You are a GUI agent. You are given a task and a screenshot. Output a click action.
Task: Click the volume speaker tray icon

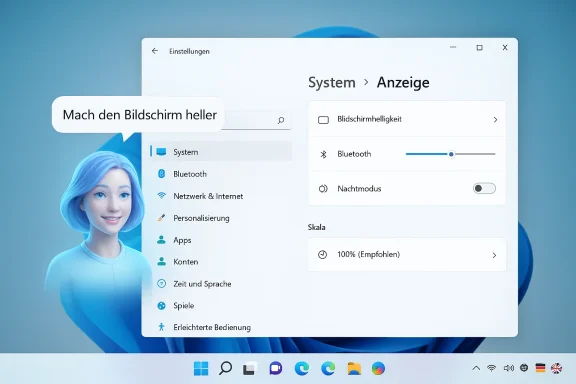click(x=509, y=368)
